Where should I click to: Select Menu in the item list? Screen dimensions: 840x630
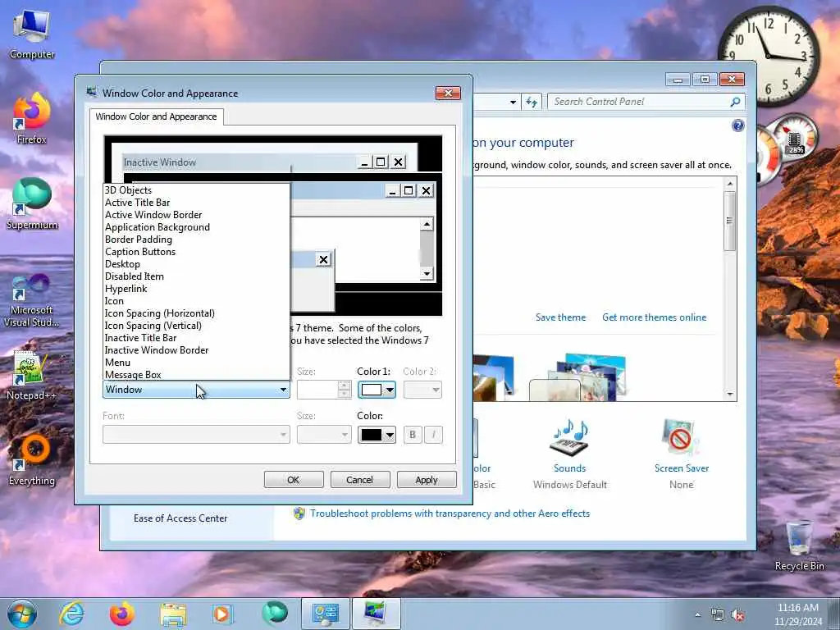[196, 363]
